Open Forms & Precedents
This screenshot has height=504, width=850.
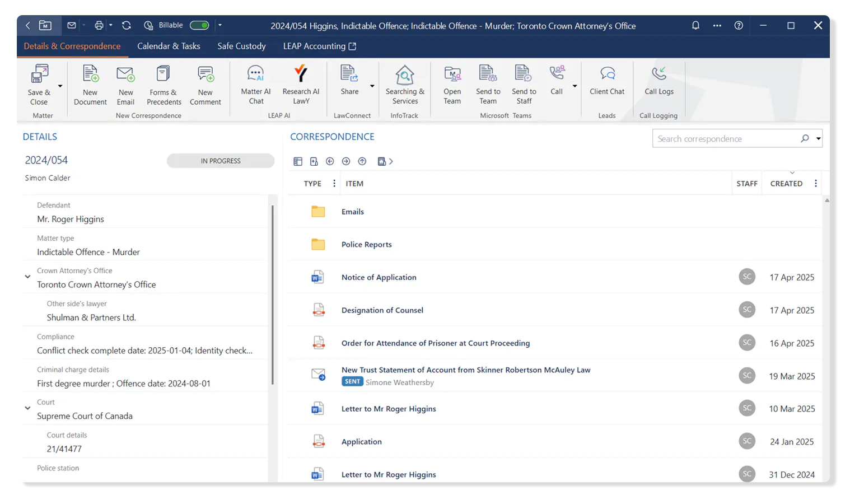(x=164, y=85)
